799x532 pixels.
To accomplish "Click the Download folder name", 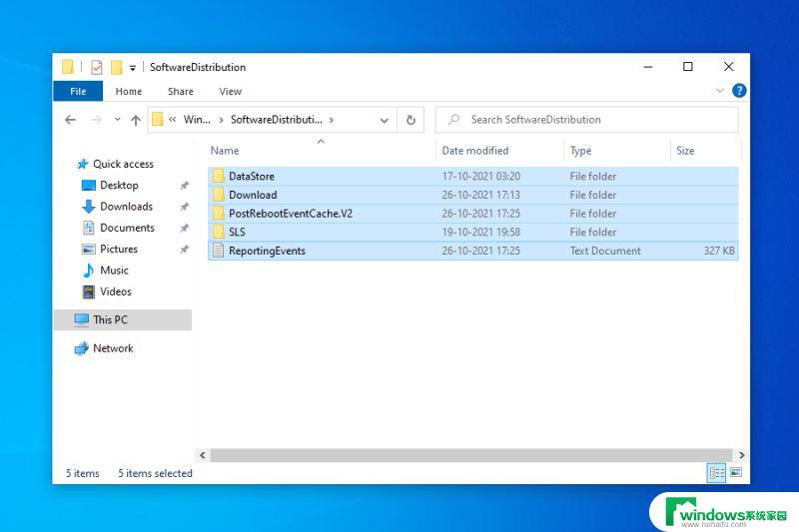I will point(253,195).
